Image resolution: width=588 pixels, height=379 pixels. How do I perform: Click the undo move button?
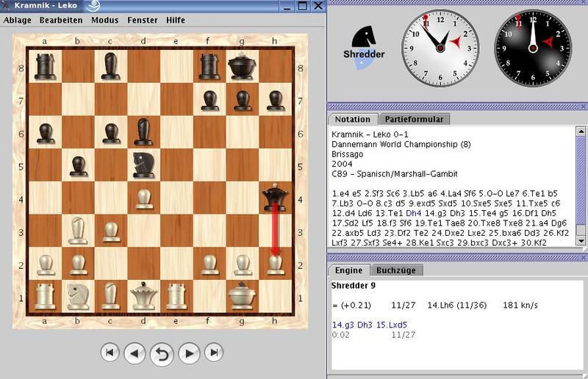click(x=162, y=355)
